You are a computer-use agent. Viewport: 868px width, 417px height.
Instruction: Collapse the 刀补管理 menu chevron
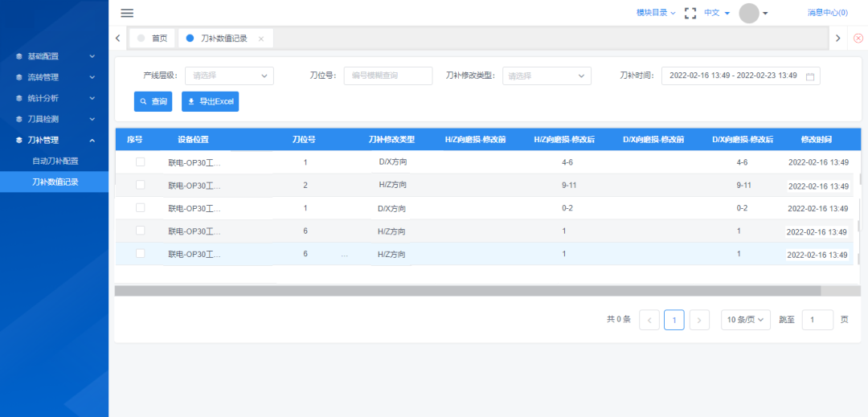point(92,141)
